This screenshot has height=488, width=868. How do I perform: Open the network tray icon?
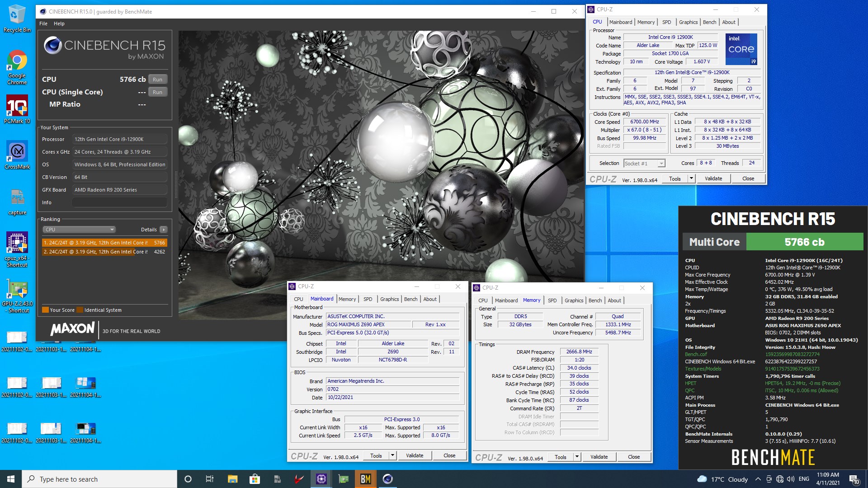coord(779,479)
